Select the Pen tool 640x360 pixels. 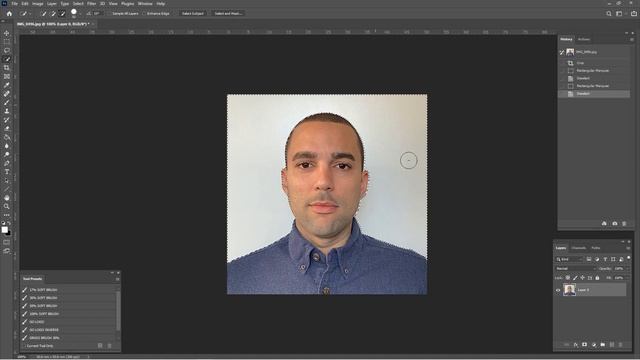pos(7,163)
